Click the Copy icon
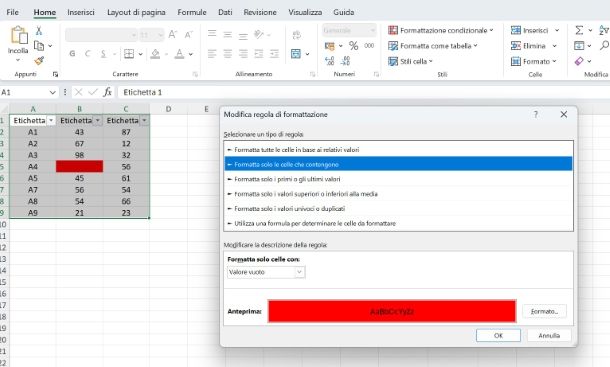 pos(39,46)
